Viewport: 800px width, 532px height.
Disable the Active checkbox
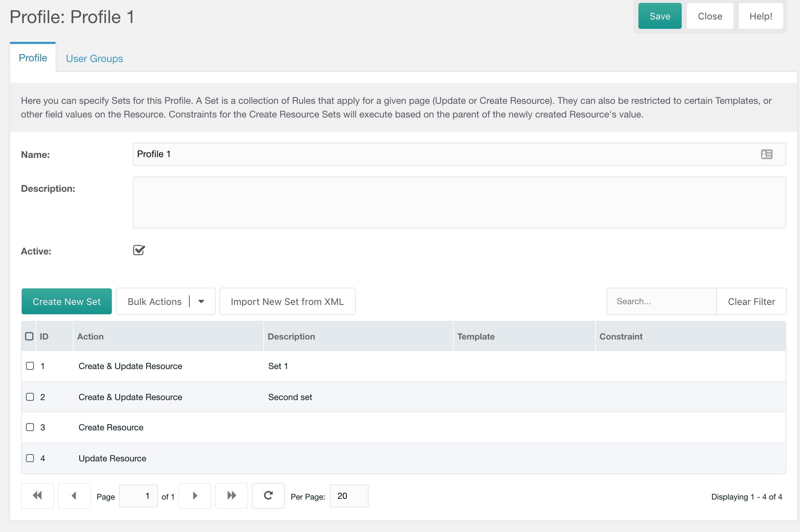139,250
